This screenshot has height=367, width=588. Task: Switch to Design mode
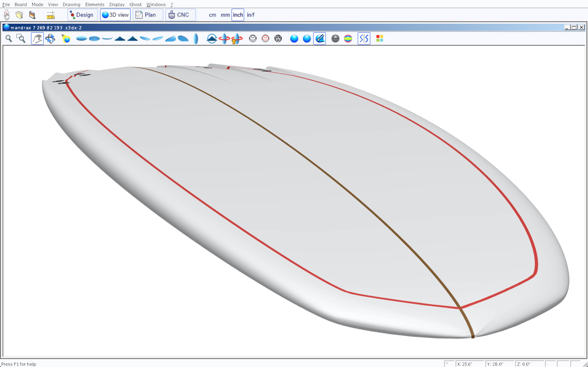[x=82, y=15]
